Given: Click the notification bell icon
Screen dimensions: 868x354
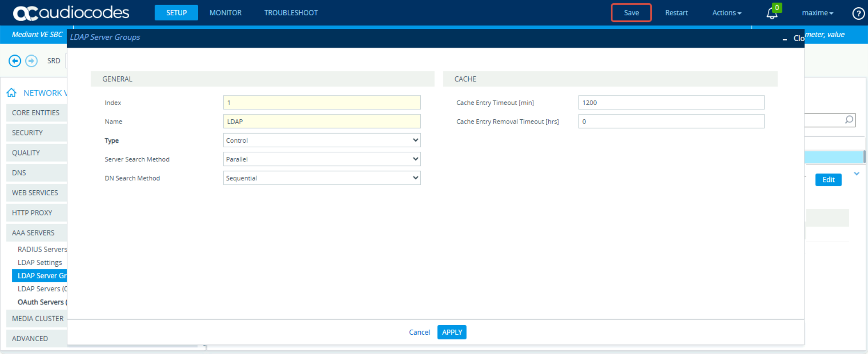Looking at the screenshot, I should click(x=772, y=13).
